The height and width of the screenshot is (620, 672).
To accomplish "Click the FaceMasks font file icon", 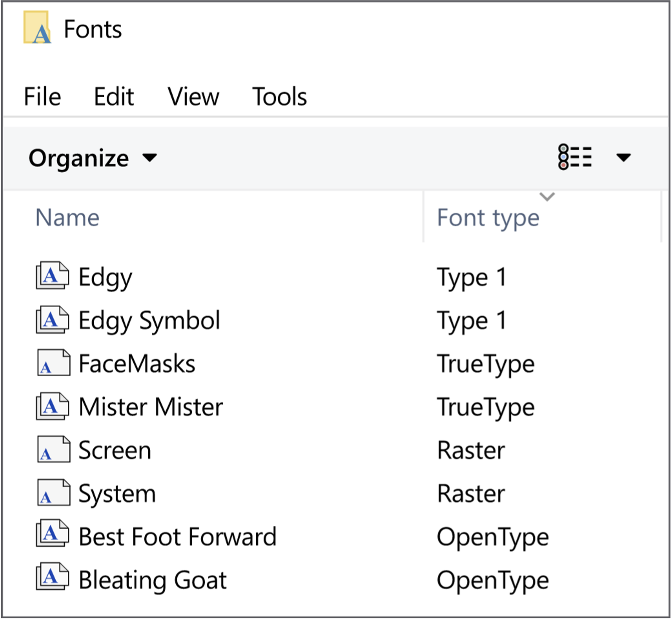I will [x=53, y=363].
